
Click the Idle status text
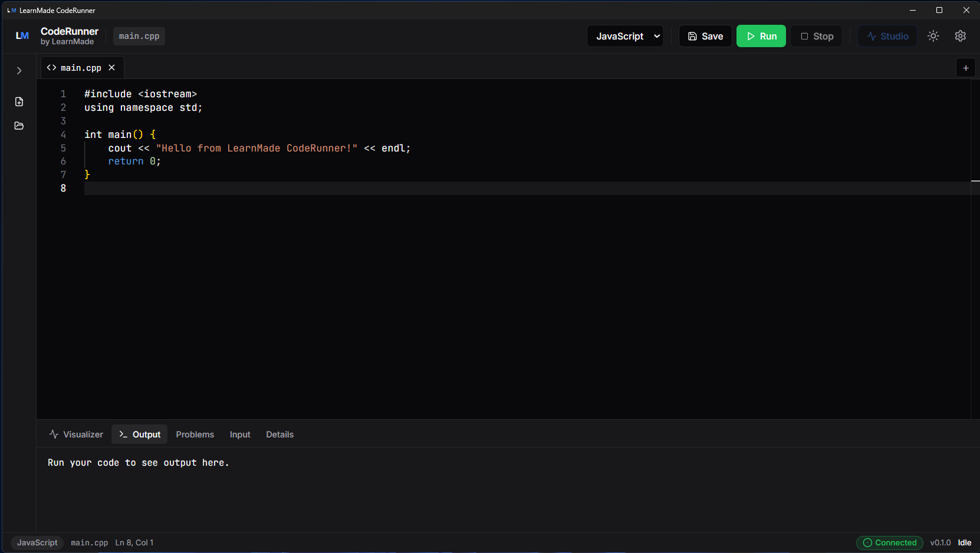pos(965,542)
